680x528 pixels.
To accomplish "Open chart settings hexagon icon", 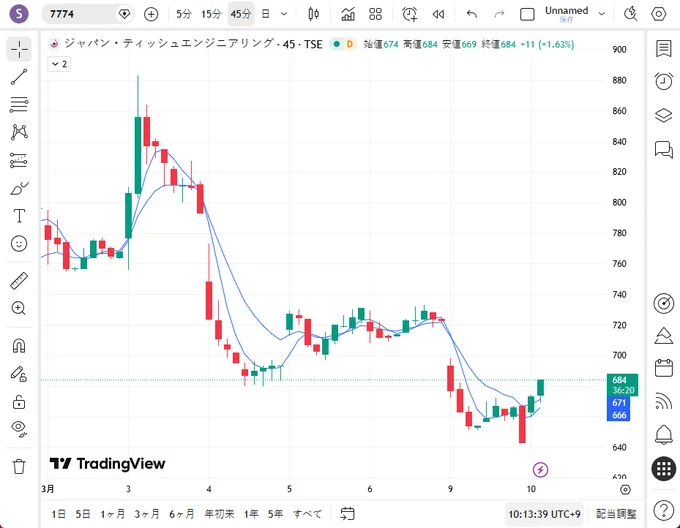I will pos(659,14).
